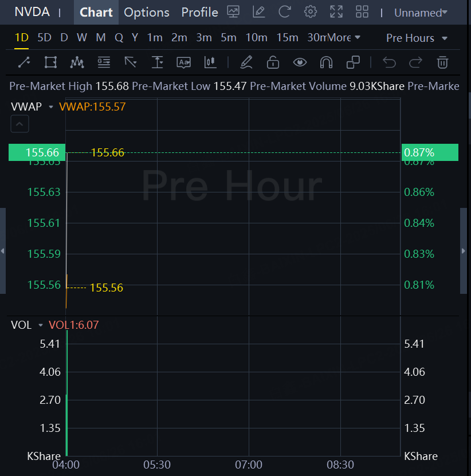
Task: Toggle drawings visibility with eye icon
Action: click(x=300, y=62)
